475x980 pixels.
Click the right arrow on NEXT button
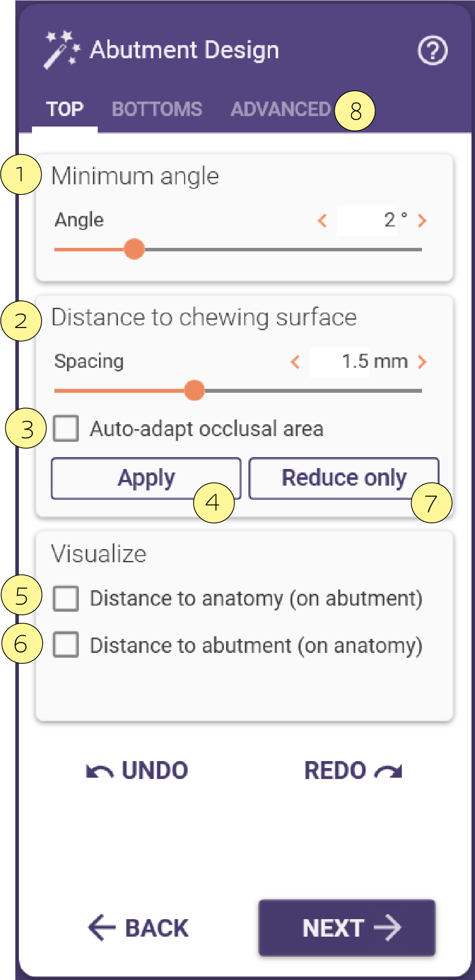point(387,927)
